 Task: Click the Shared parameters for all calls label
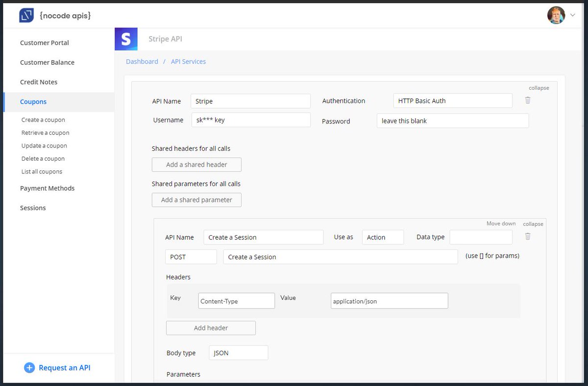point(196,184)
